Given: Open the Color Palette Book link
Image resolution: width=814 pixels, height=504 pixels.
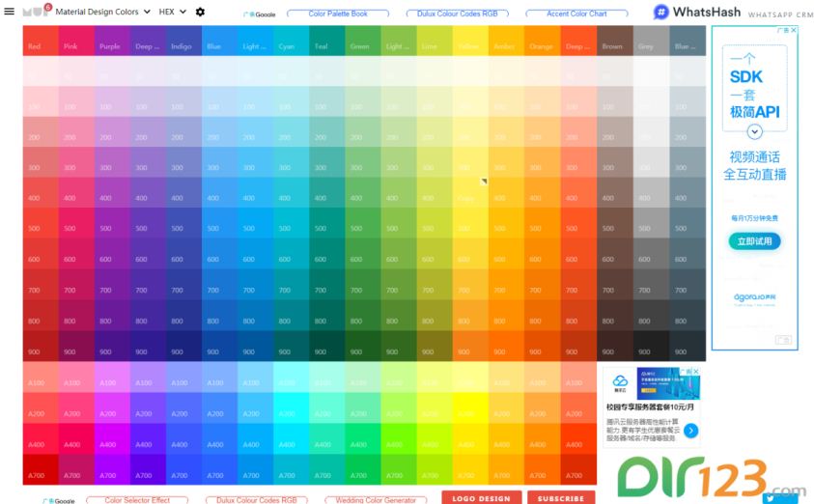Looking at the screenshot, I should coord(338,14).
